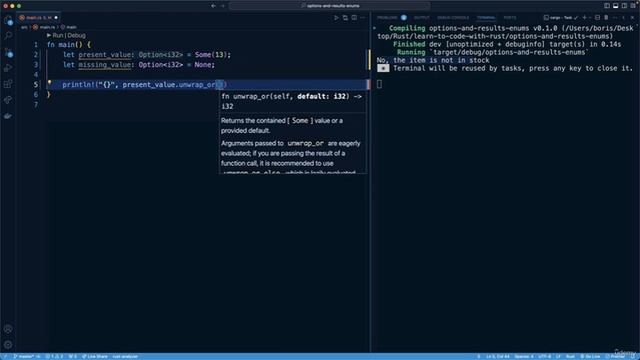Screen dimensions: 640x360
Task: Click the cargo Task terminal label
Action: [x=561, y=18]
